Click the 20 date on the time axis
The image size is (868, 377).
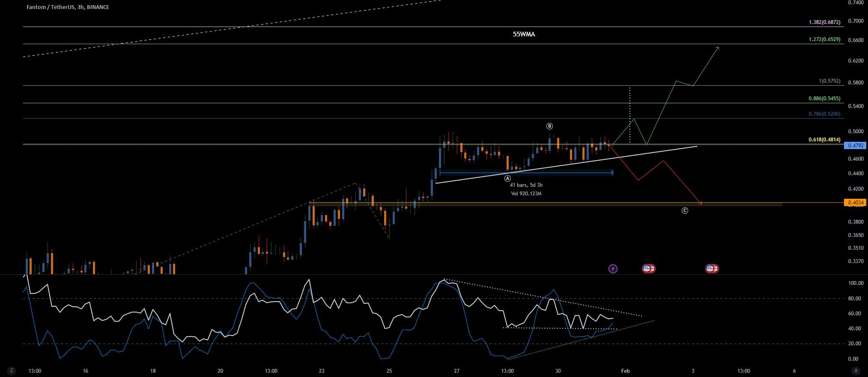[x=220, y=371]
